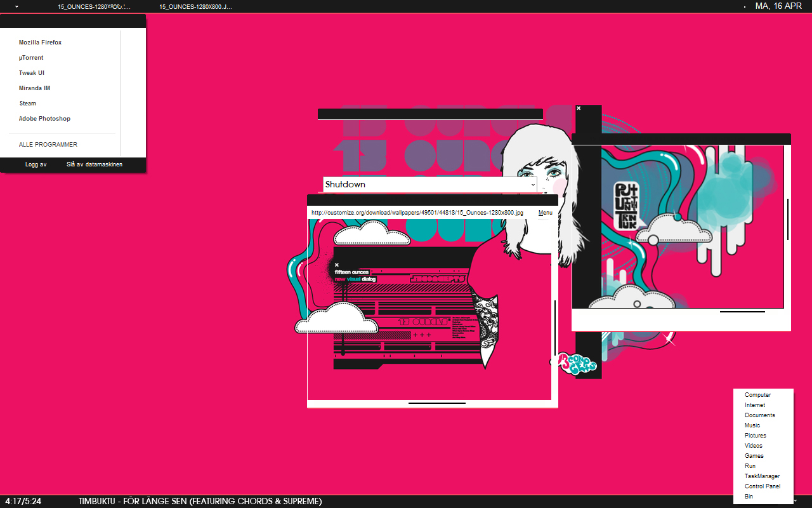Click the 4:17/5:24 playback time
This screenshot has height=508, width=812.
[23, 501]
